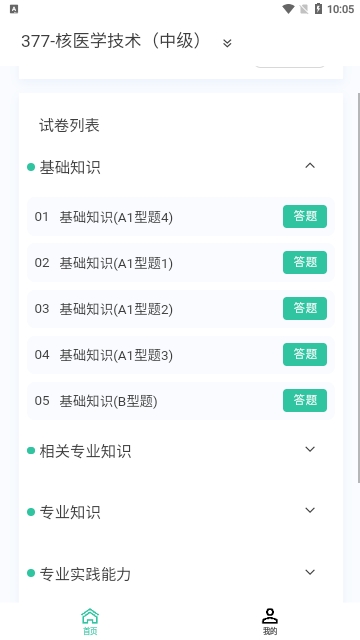This screenshot has height=640, width=360.
Task: Open the 05 基础知识(B型题) row
Action: click(181, 401)
